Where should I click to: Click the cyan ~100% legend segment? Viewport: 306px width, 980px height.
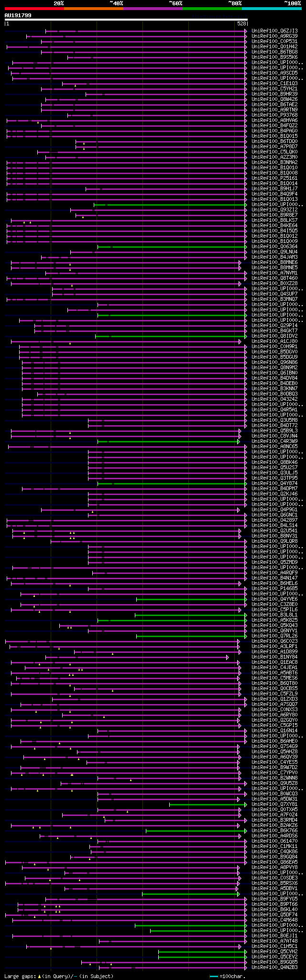coord(272,9)
